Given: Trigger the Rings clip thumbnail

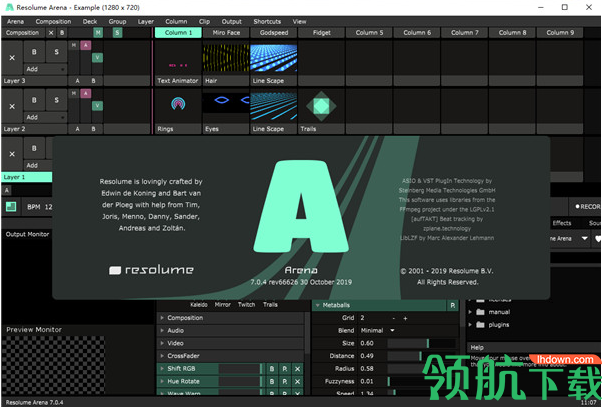Looking at the screenshot, I should coord(178,106).
